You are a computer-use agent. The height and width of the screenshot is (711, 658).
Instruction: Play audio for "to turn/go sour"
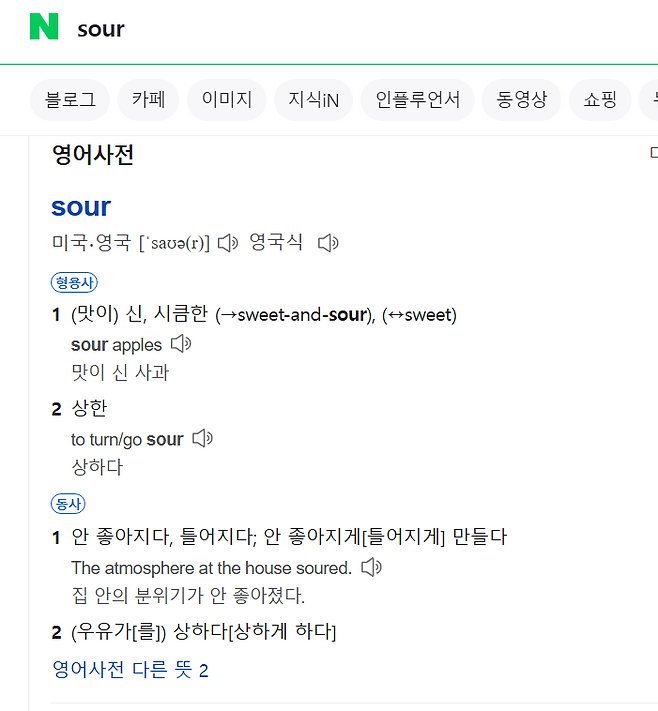click(x=203, y=438)
